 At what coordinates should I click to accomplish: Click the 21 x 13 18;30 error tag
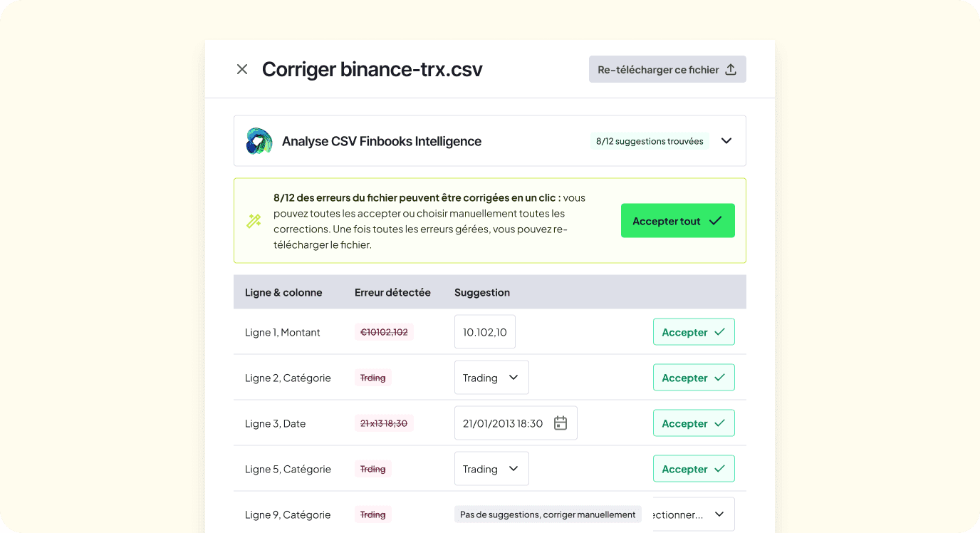[x=384, y=423]
